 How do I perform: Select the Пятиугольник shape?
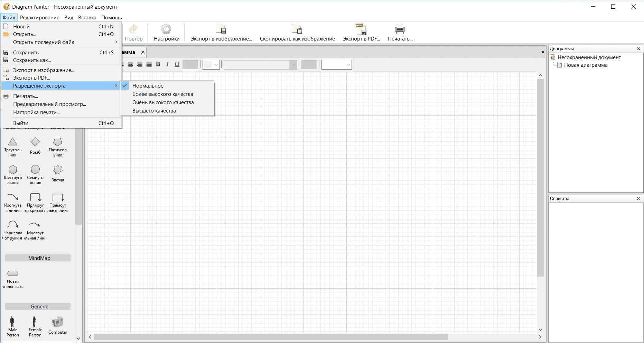(x=58, y=147)
